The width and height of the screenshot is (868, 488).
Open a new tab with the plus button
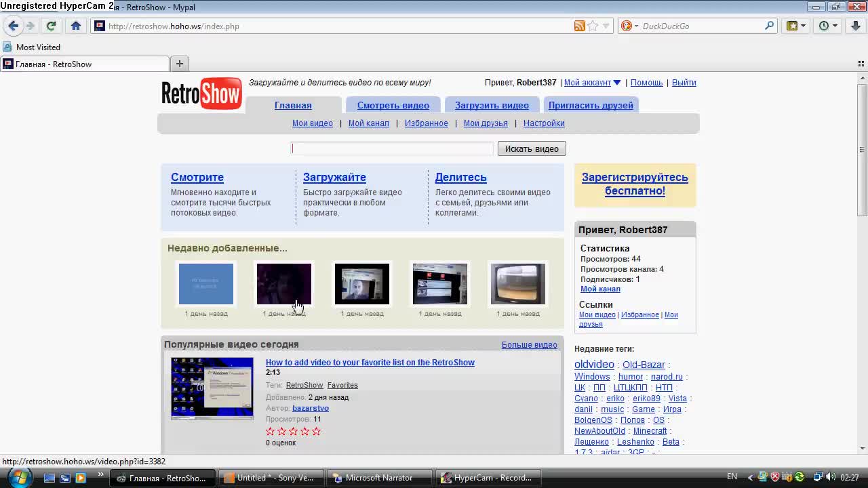[x=180, y=64]
